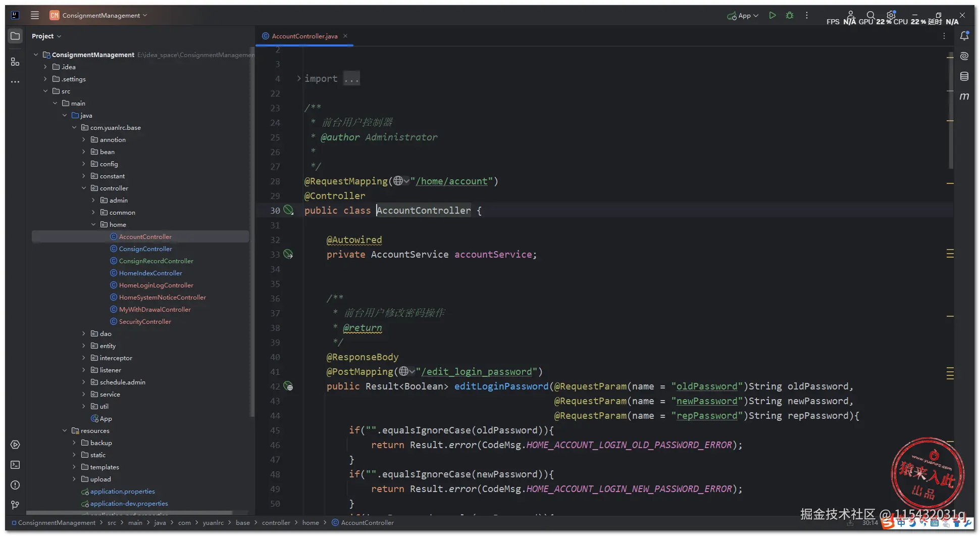Select SecurityController file
The width and height of the screenshot is (980, 536).
(x=145, y=321)
